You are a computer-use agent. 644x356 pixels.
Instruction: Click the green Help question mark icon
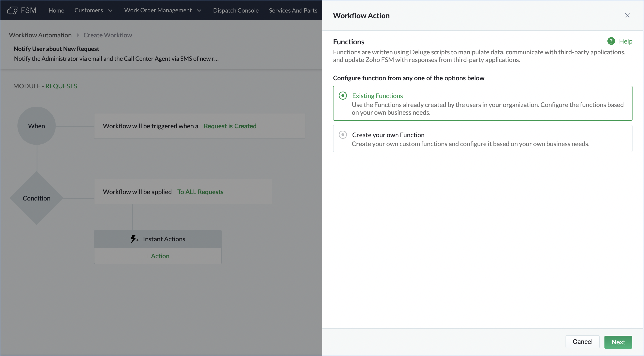pos(611,41)
